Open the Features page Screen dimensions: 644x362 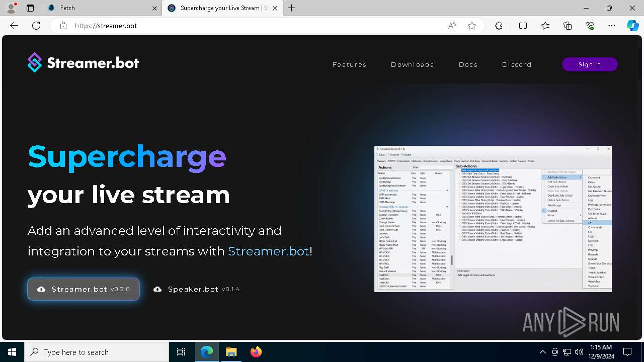349,64
